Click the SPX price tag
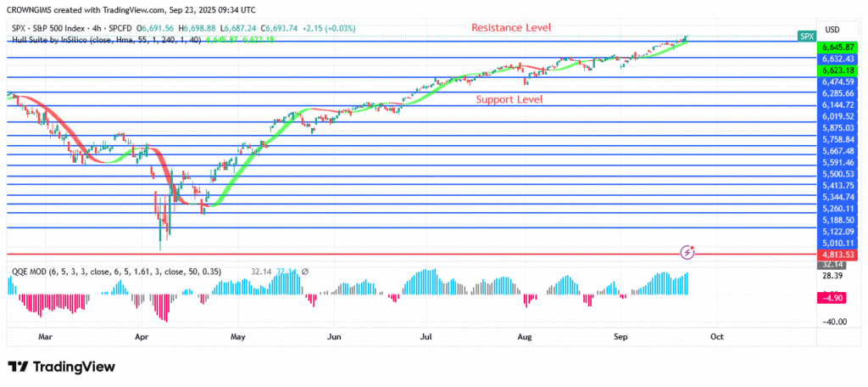 point(805,36)
